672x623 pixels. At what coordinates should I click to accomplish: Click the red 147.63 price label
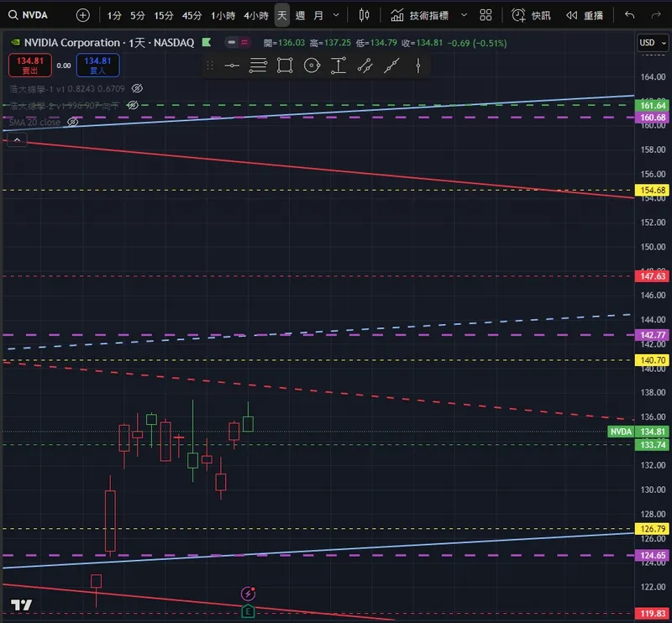(653, 276)
